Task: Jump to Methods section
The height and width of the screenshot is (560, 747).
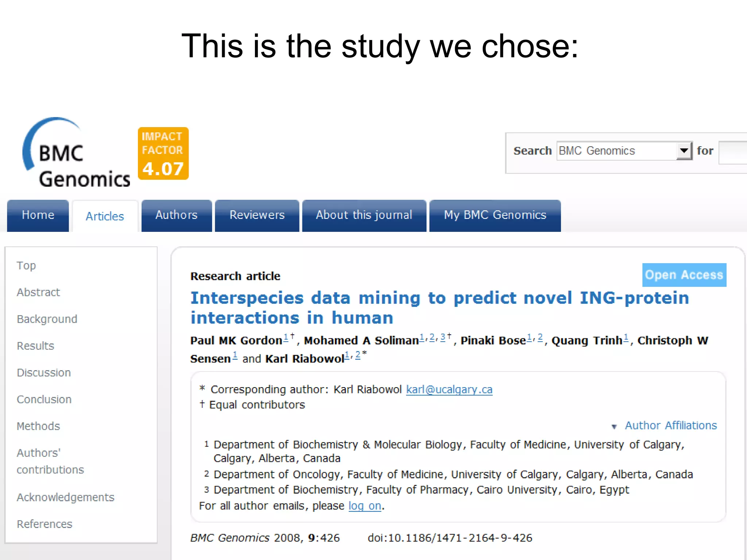Action: [38, 426]
